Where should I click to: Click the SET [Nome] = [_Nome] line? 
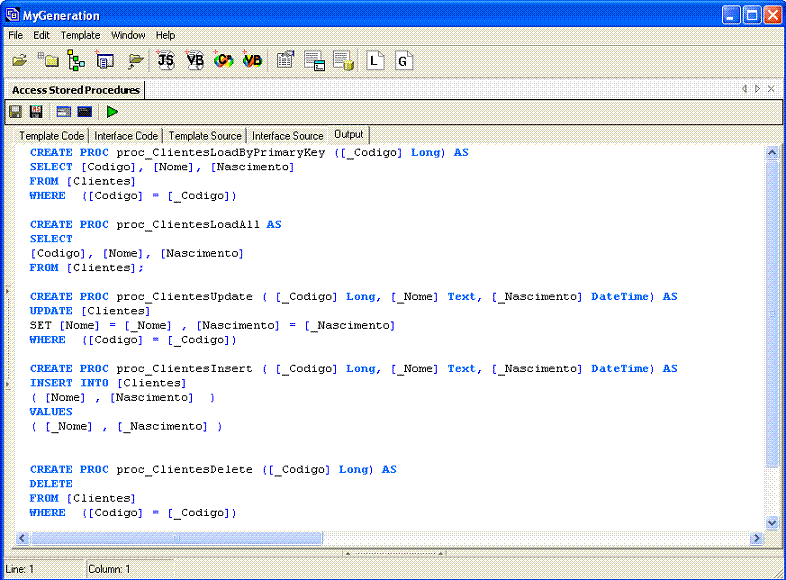pyautogui.click(x=212, y=326)
